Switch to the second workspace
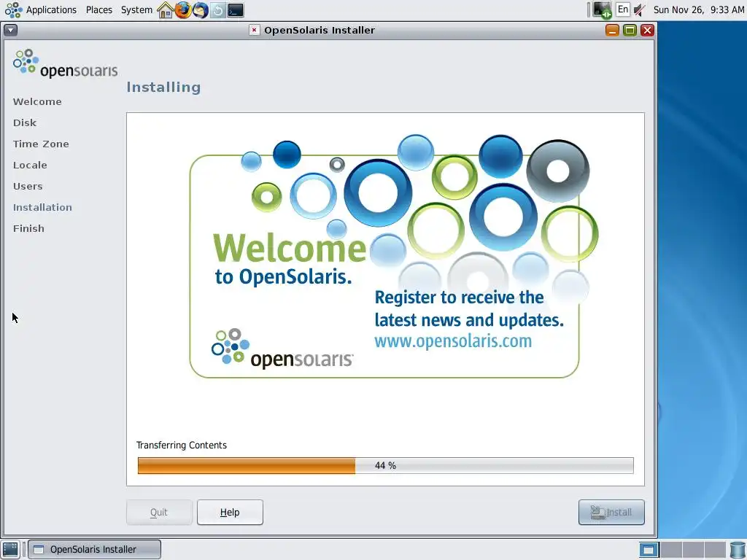The image size is (747, 560). 671,550
